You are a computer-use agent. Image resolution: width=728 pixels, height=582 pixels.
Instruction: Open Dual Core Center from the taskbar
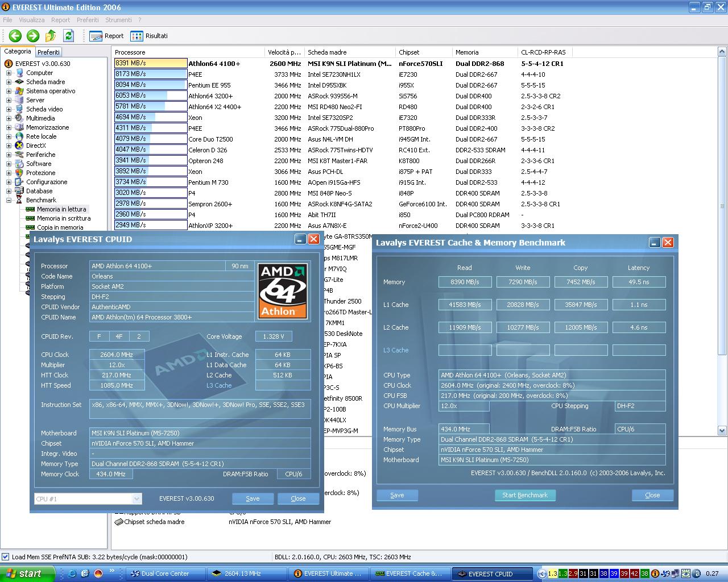point(165,573)
